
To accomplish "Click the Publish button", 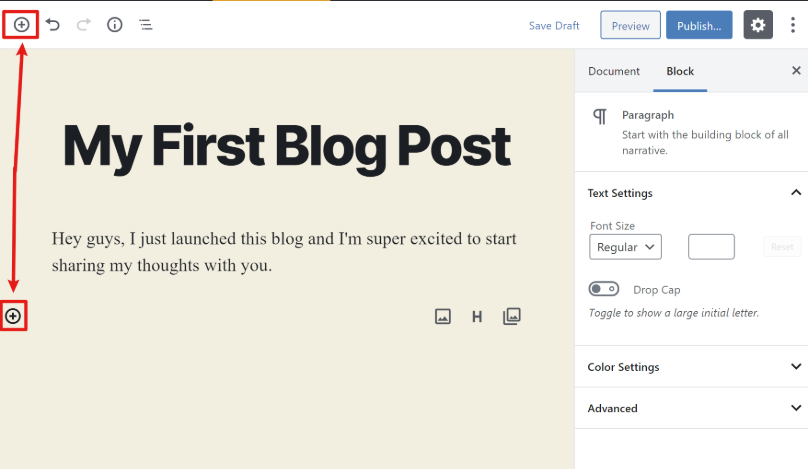I will point(699,25).
